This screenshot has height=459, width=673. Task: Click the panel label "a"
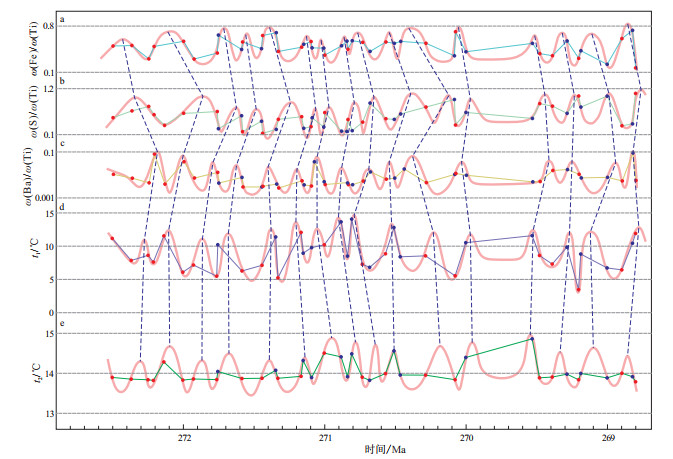tap(62, 19)
